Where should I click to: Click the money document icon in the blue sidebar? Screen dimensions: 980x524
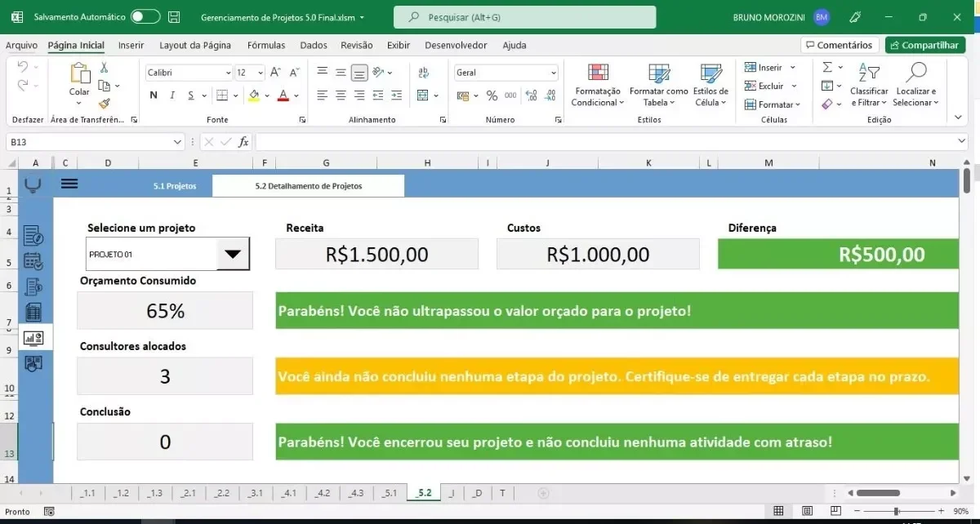pyautogui.click(x=33, y=286)
